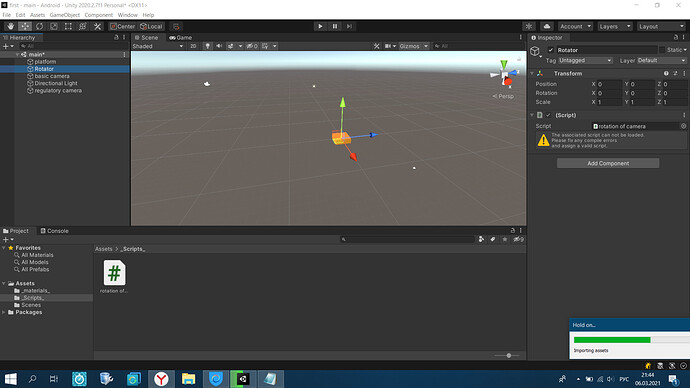Toggle the Script component enabled checkbox
The image size is (690, 388).
pyautogui.click(x=548, y=115)
